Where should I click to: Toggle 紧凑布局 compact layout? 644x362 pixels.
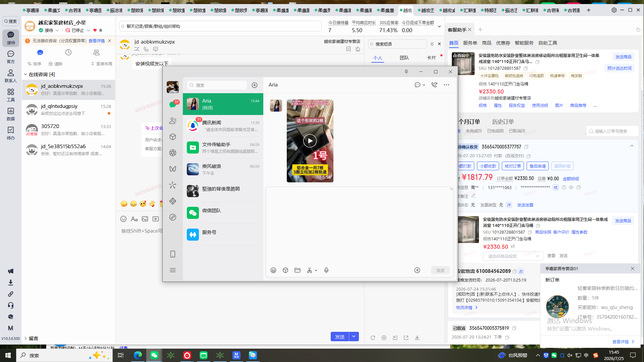pyautogui.click(x=102, y=64)
